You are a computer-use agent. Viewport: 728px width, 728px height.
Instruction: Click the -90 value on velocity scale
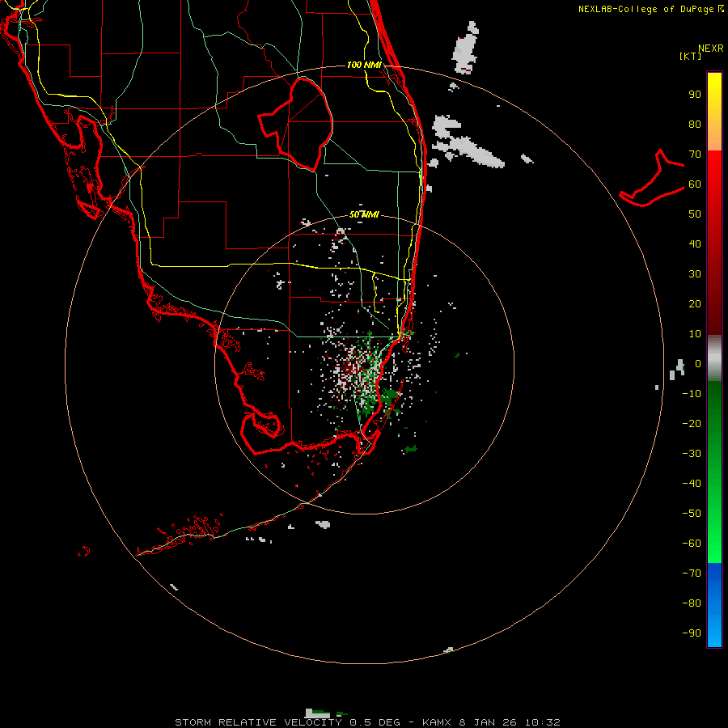(692, 633)
